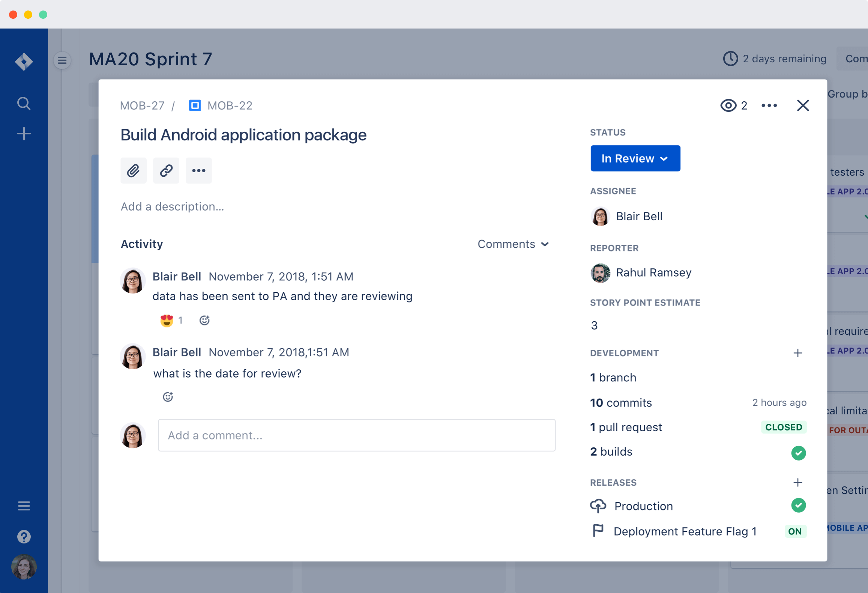Click the create plus icon in sidebar
Screen dimensions: 868x593
coord(24,134)
